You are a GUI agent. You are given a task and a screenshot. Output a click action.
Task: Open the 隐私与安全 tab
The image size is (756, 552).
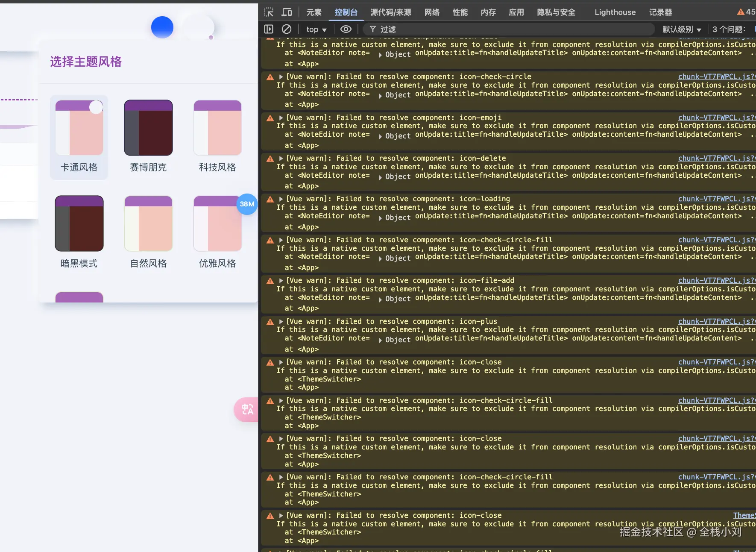(x=556, y=12)
